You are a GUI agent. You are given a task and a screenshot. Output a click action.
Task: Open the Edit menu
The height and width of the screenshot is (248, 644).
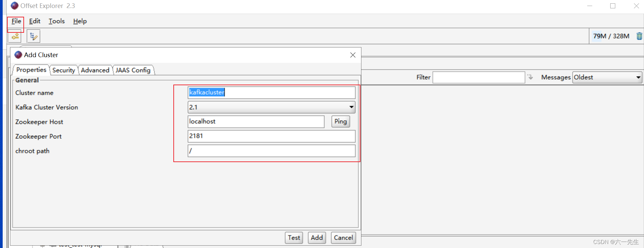pyautogui.click(x=35, y=21)
